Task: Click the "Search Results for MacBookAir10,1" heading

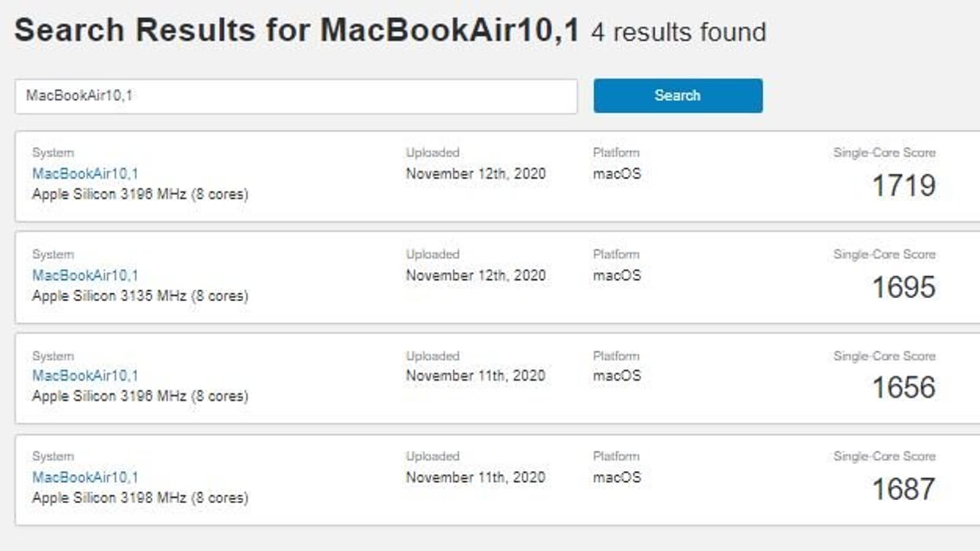Action: coord(296,30)
